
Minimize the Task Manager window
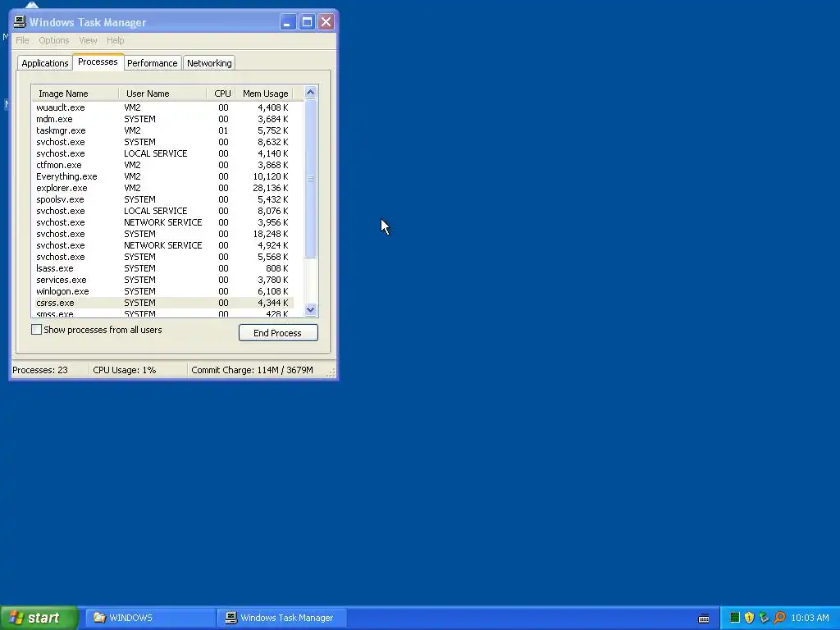point(288,22)
